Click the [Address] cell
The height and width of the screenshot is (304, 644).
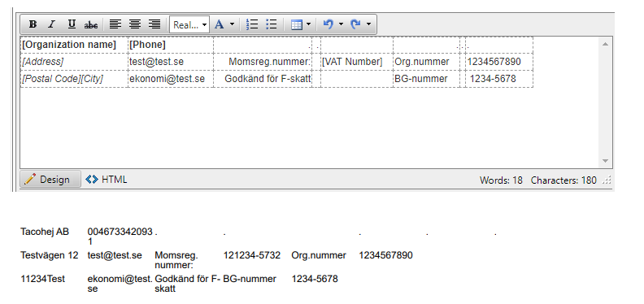tap(74, 62)
